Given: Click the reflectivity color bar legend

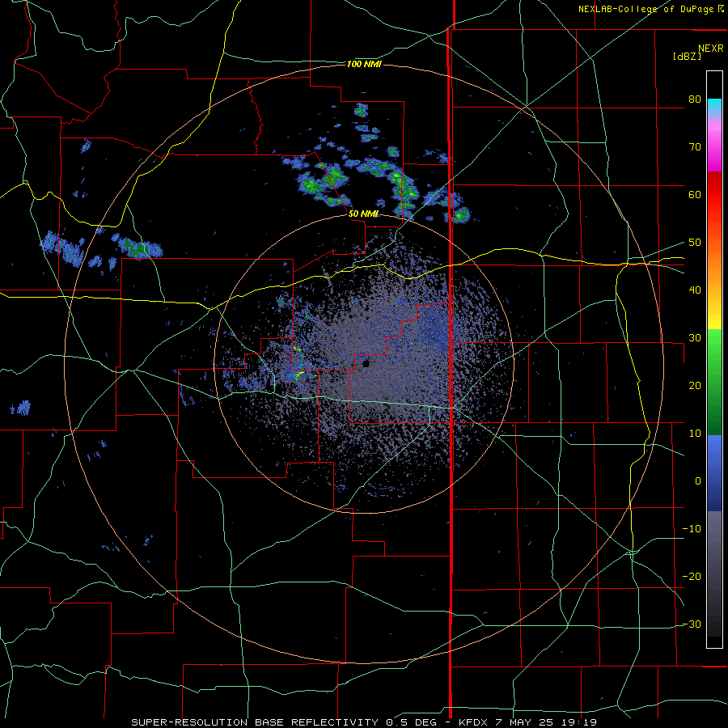Looking at the screenshot, I should point(714,359).
